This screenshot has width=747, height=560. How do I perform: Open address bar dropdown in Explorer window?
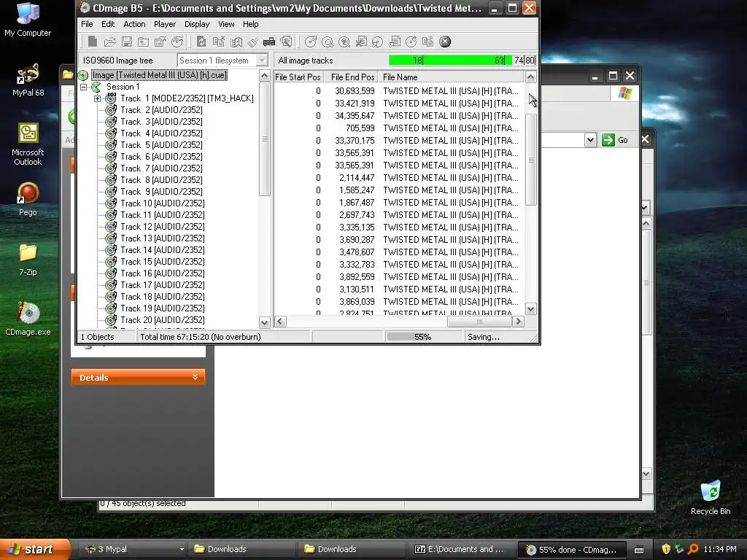click(590, 140)
